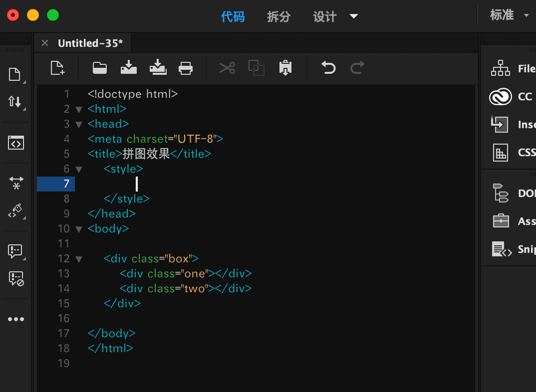536x392 pixels.
Task: Click the closing </style> tag
Action: tap(127, 198)
